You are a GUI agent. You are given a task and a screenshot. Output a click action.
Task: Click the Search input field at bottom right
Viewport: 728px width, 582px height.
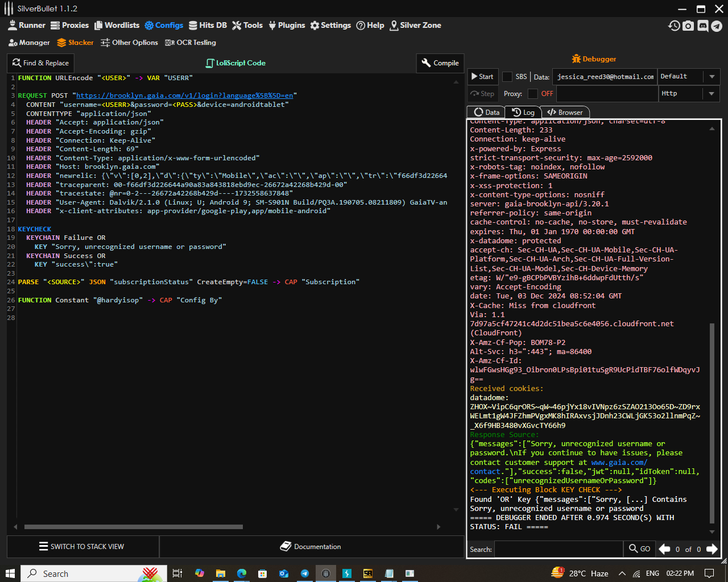tap(559, 548)
